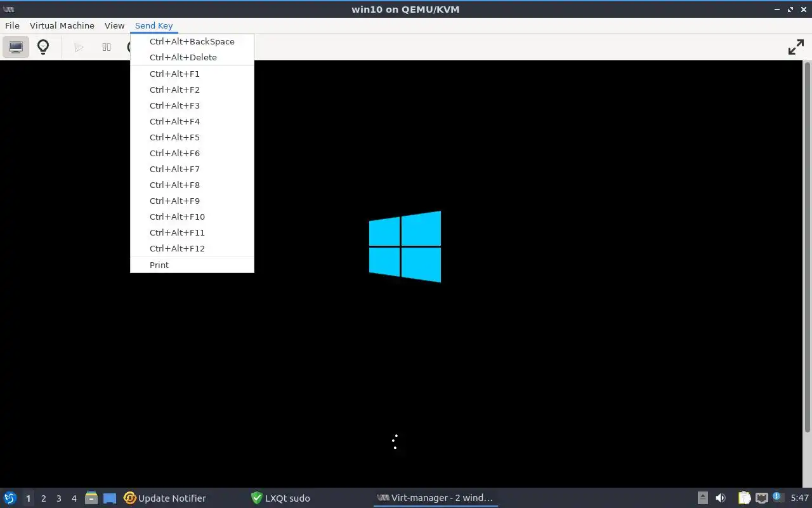Send Ctrl+Alt+F6 key combination
The image size is (812, 508).
192,153
